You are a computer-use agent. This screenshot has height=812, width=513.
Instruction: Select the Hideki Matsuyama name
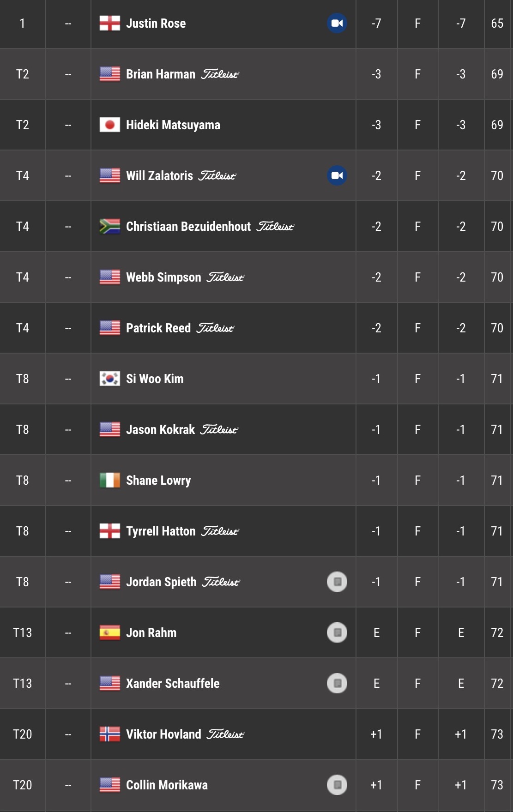click(173, 125)
